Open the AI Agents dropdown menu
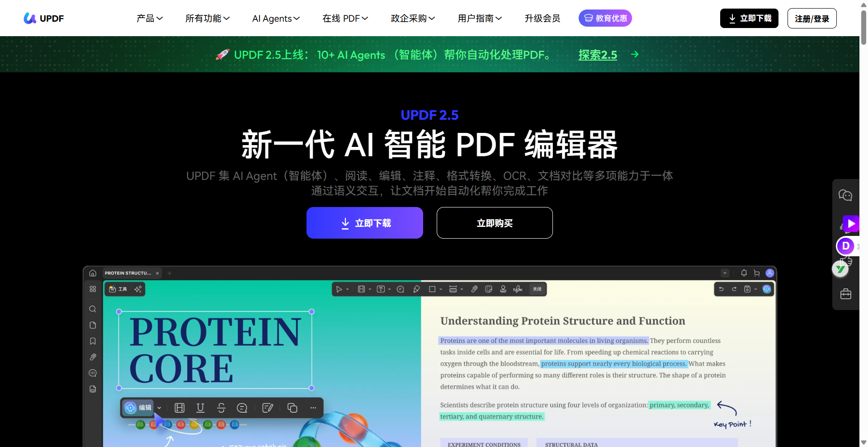 coord(276,18)
